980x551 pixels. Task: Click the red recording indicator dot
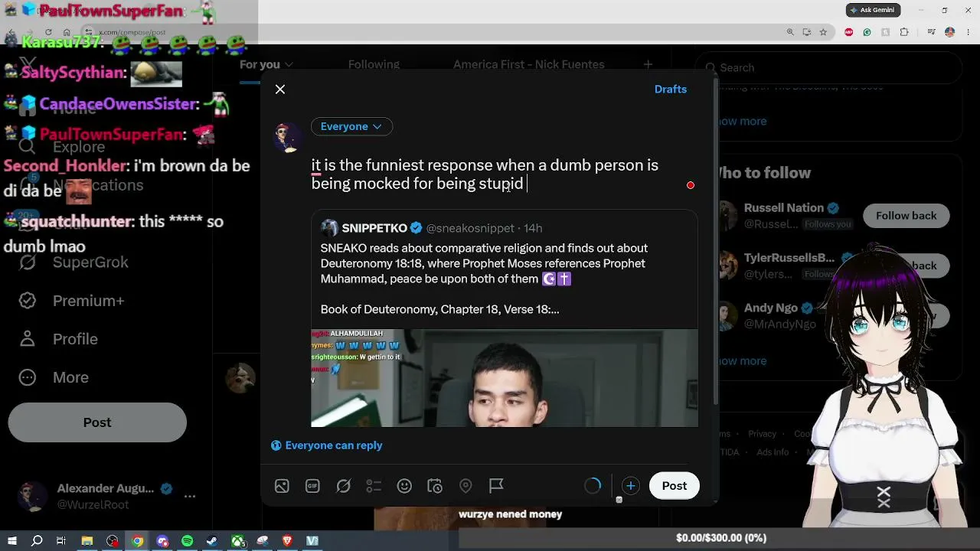click(x=691, y=185)
